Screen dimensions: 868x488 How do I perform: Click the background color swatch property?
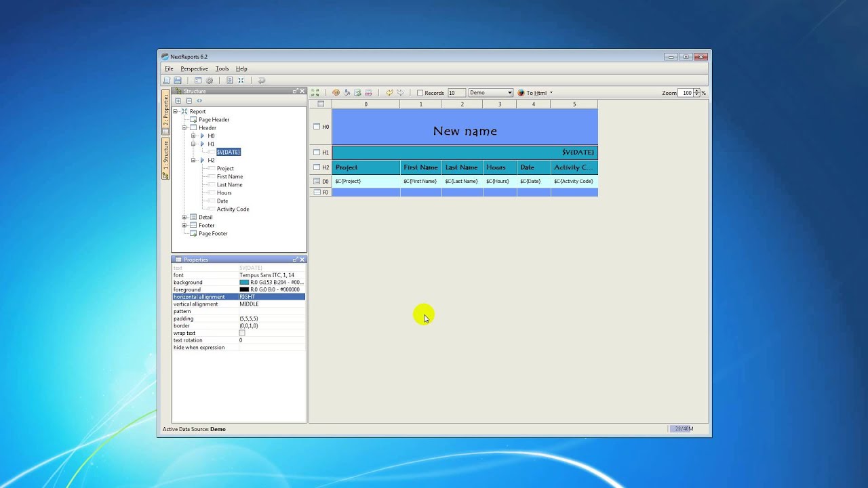pos(244,282)
